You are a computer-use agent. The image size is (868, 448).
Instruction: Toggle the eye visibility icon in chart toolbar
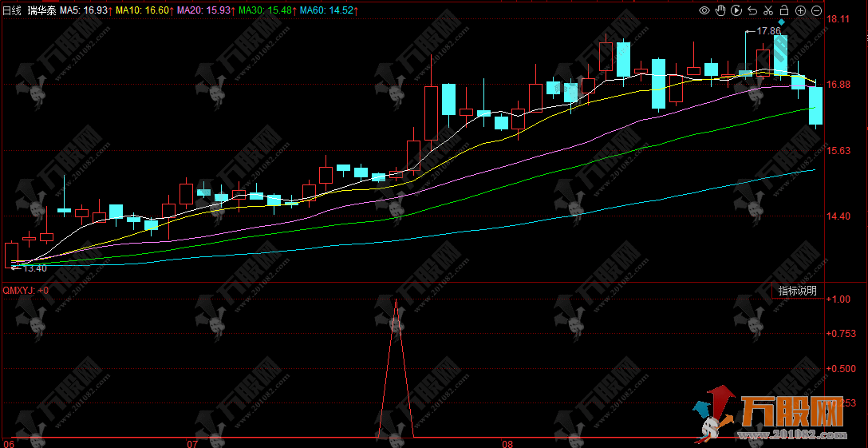pos(704,10)
